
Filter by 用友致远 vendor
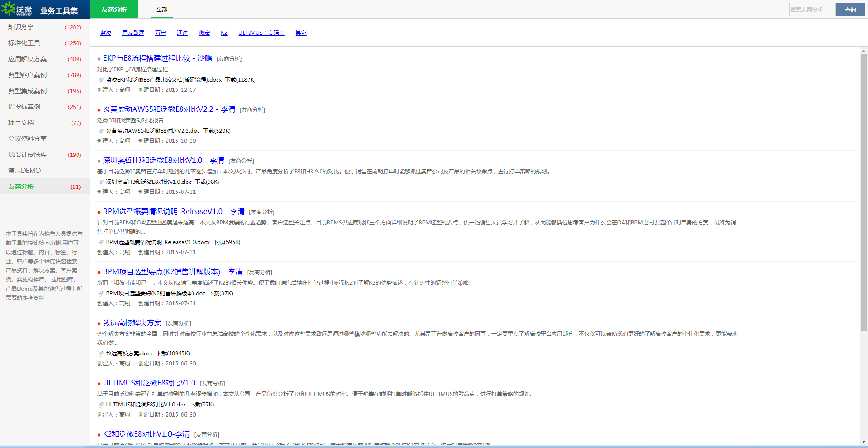[x=133, y=33]
